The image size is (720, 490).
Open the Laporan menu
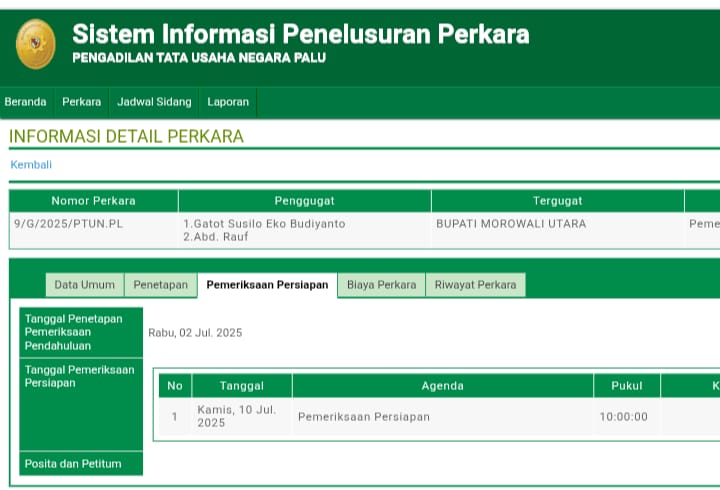tap(228, 102)
